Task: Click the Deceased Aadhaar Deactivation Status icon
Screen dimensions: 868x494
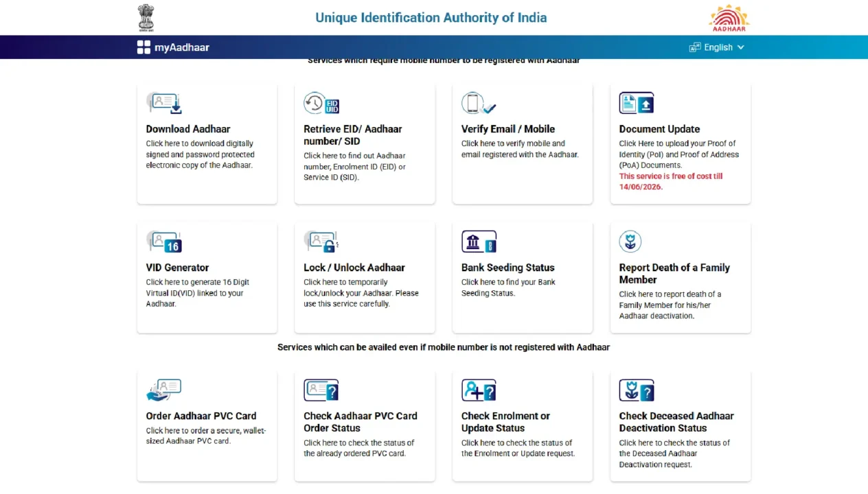Action: [637, 390]
